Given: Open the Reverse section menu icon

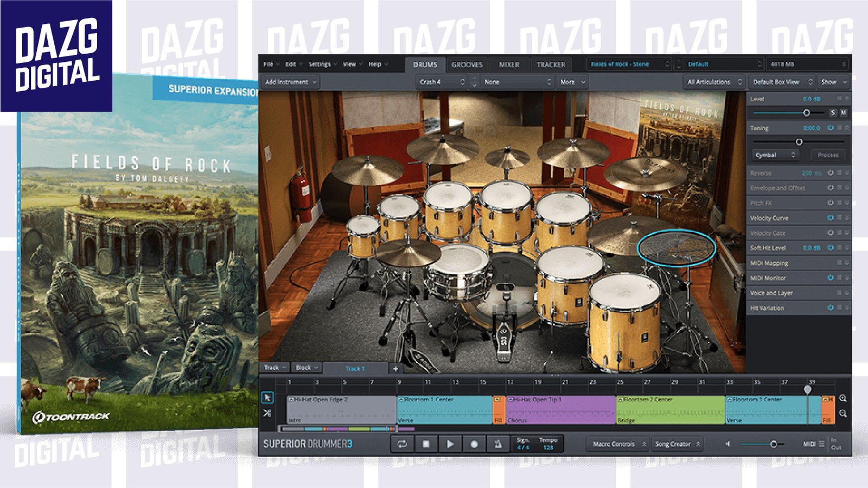Looking at the screenshot, I should [x=839, y=173].
